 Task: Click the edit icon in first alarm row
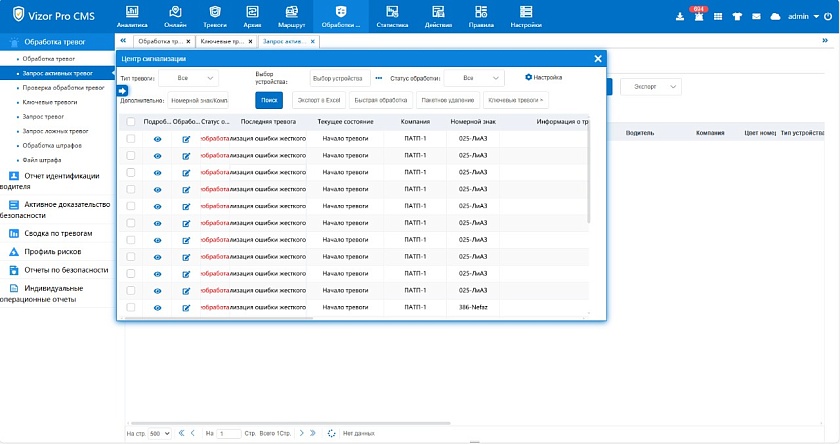186,139
